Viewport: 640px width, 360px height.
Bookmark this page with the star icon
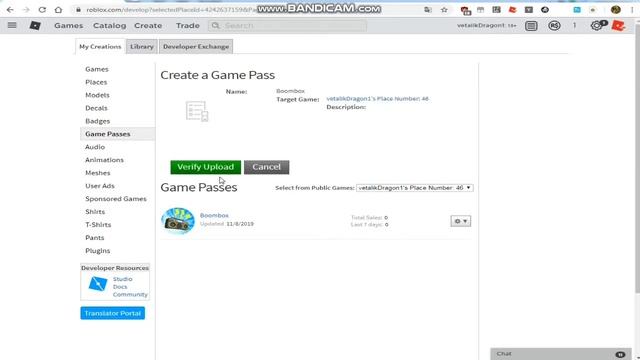pyautogui.click(x=444, y=10)
